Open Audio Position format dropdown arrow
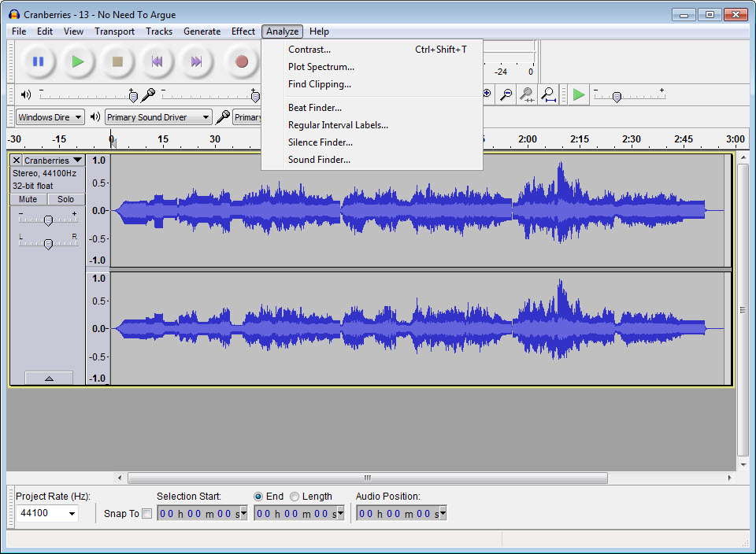 point(443,514)
